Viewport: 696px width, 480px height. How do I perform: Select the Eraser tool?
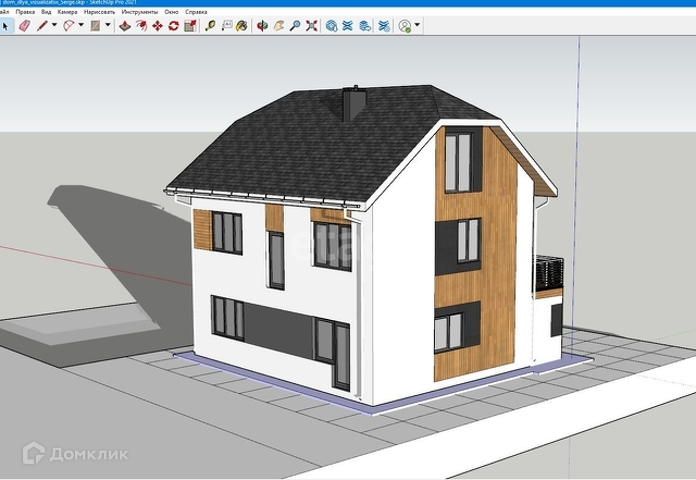point(24,25)
